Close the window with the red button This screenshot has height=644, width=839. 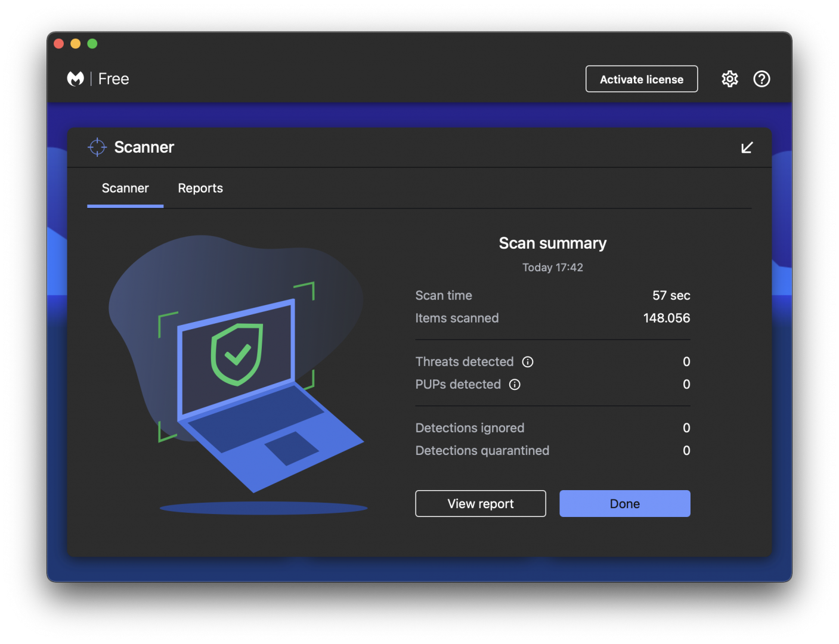[58, 44]
